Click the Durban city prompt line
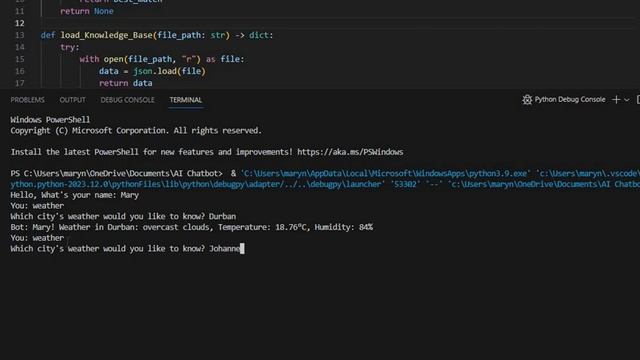 click(123, 216)
